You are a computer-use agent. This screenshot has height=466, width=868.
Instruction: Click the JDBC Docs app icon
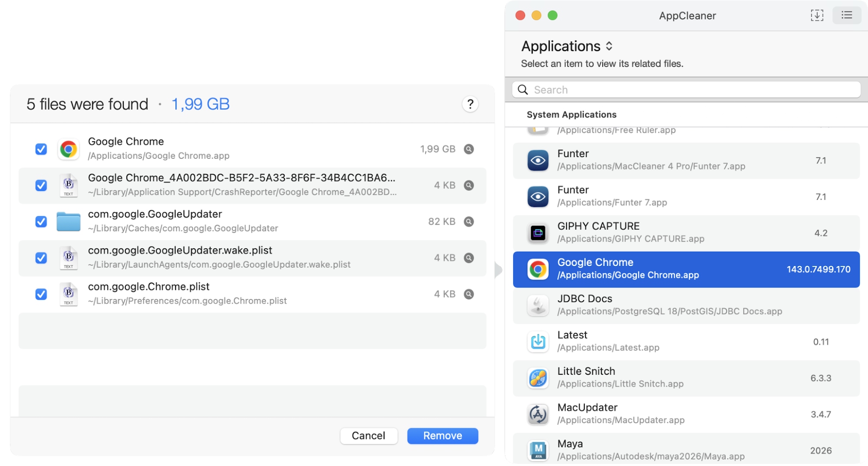(x=538, y=306)
